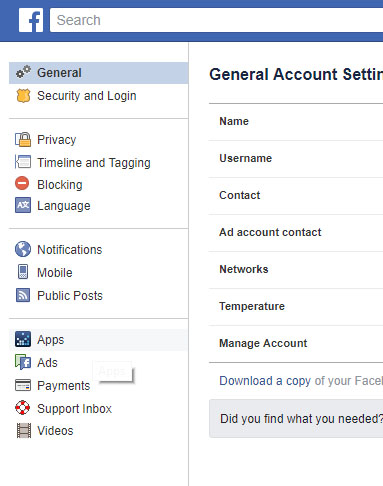Click the Ads icon in sidebar
383x486 pixels.
coord(23,362)
